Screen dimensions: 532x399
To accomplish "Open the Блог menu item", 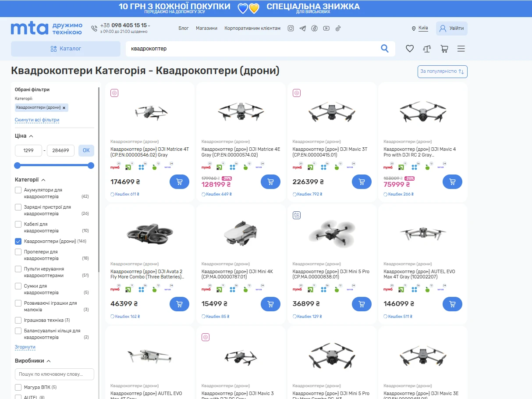I will 184,28.
